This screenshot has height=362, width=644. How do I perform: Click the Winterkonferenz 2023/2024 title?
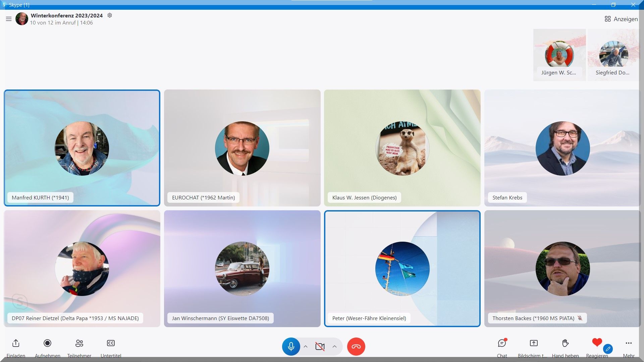(67, 15)
